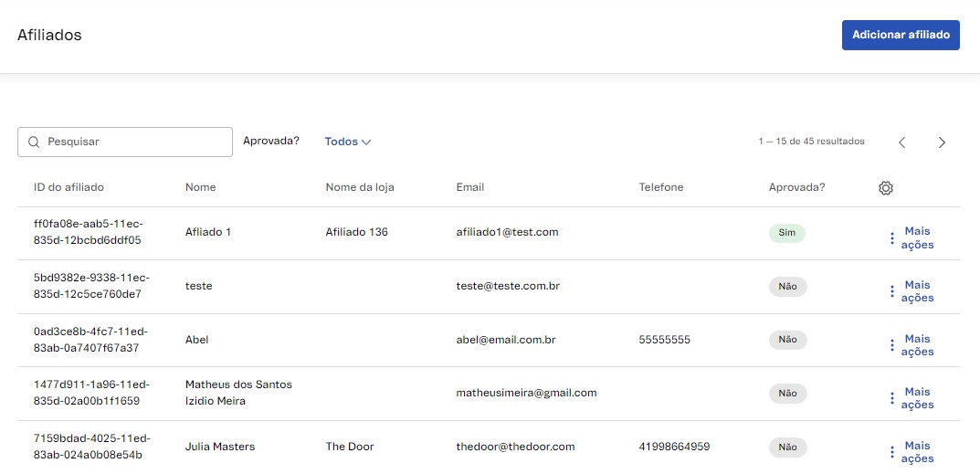Image resolution: width=980 pixels, height=474 pixels.
Task: Go to previous results page arrow
Action: (x=901, y=142)
